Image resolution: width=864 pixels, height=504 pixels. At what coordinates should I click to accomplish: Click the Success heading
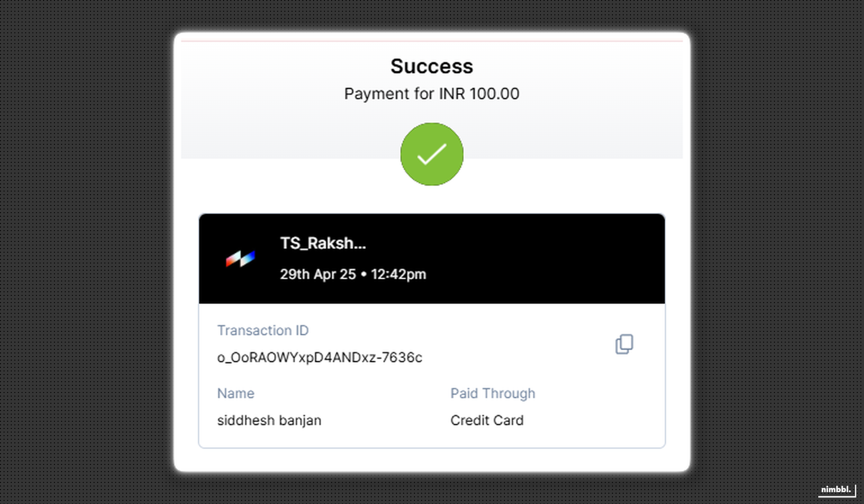(x=432, y=66)
